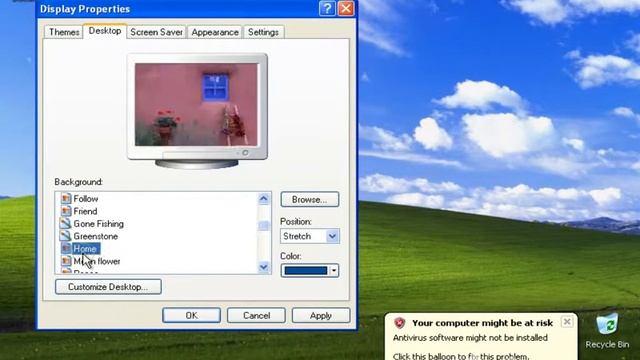Click the Display Properties help icon
This screenshot has height=360, width=640.
click(327, 9)
